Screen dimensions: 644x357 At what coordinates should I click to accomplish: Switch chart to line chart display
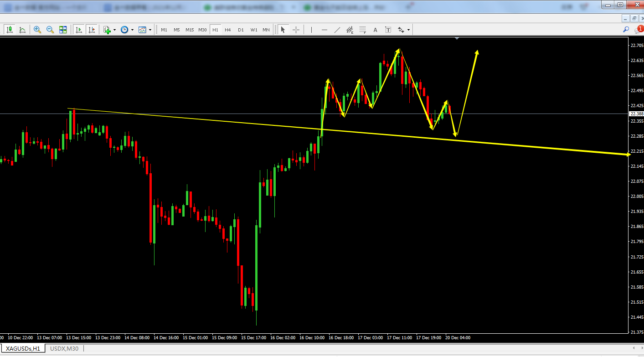22,30
